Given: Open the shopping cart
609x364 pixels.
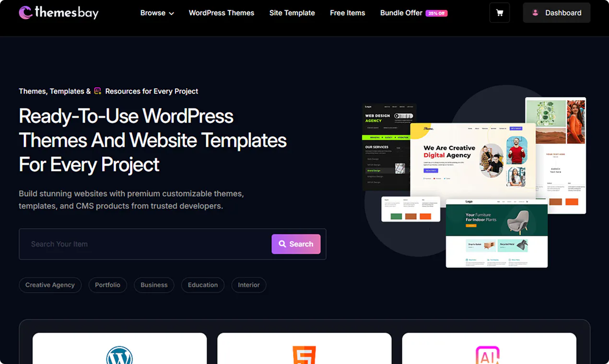Looking at the screenshot, I should [x=499, y=13].
